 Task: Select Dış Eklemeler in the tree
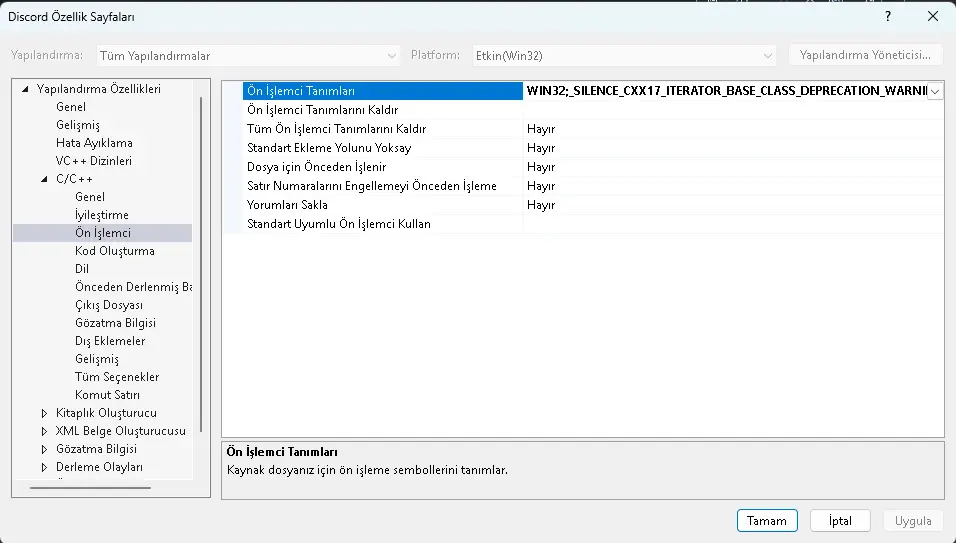click(x=110, y=341)
